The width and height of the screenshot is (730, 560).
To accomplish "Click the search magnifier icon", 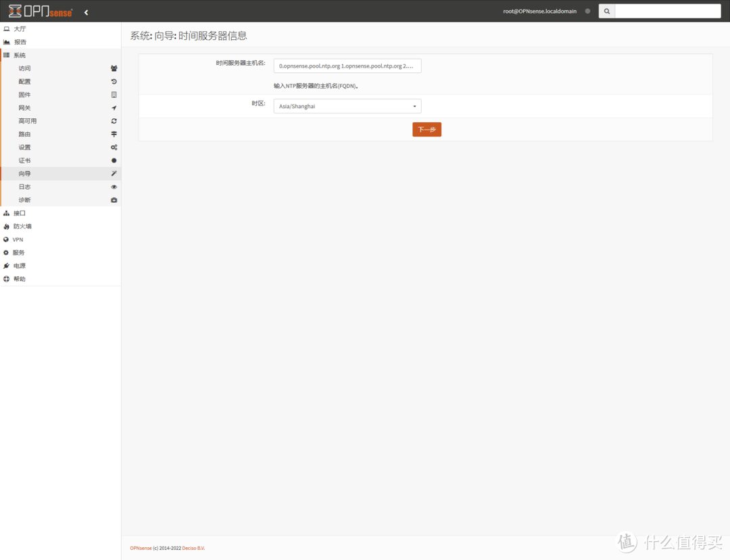I will (x=606, y=11).
